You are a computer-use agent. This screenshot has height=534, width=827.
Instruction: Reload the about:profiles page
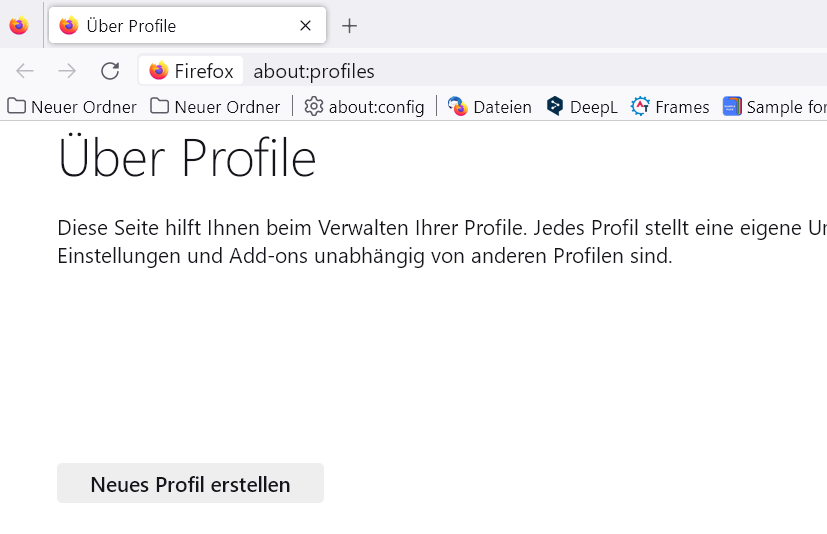(x=110, y=71)
